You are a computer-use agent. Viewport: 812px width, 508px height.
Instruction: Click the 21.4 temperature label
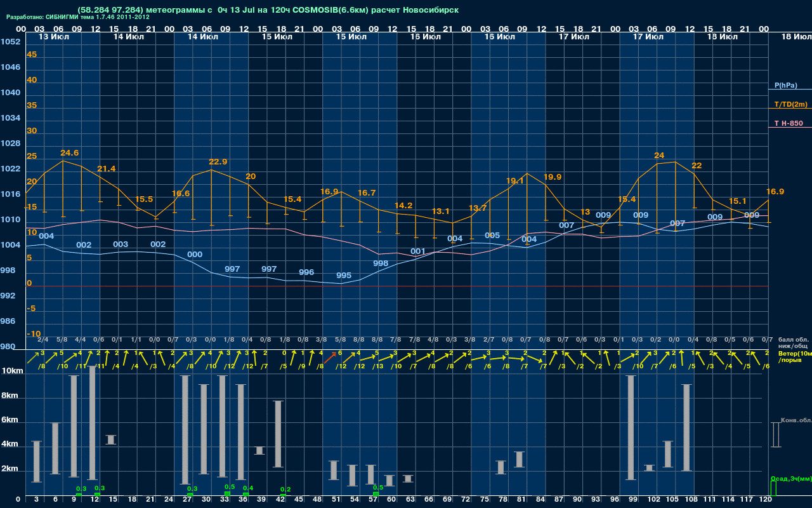pos(107,169)
